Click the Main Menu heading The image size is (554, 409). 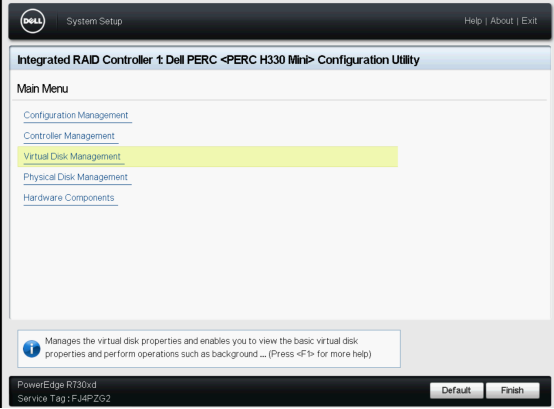click(x=42, y=89)
